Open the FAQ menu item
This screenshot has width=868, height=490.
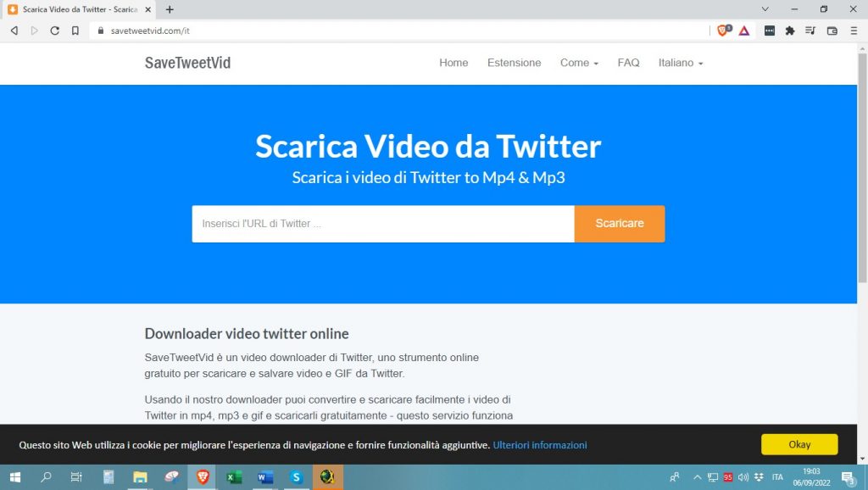click(x=628, y=63)
